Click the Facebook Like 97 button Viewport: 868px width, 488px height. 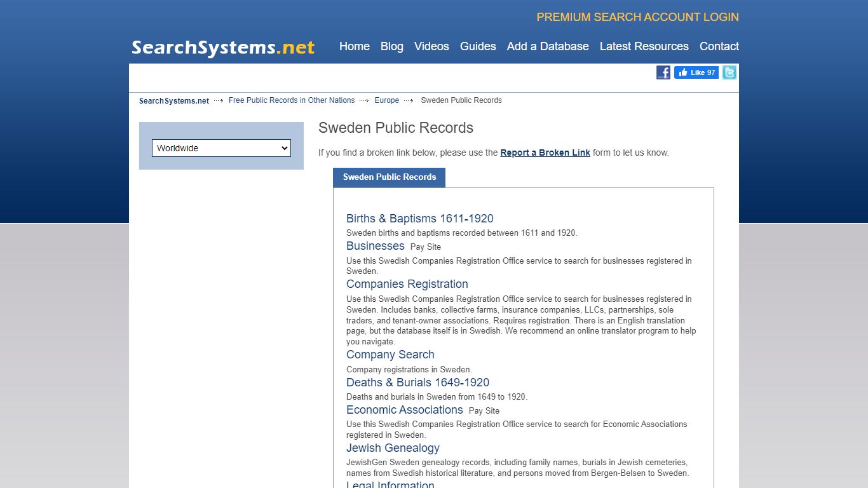tap(696, 72)
